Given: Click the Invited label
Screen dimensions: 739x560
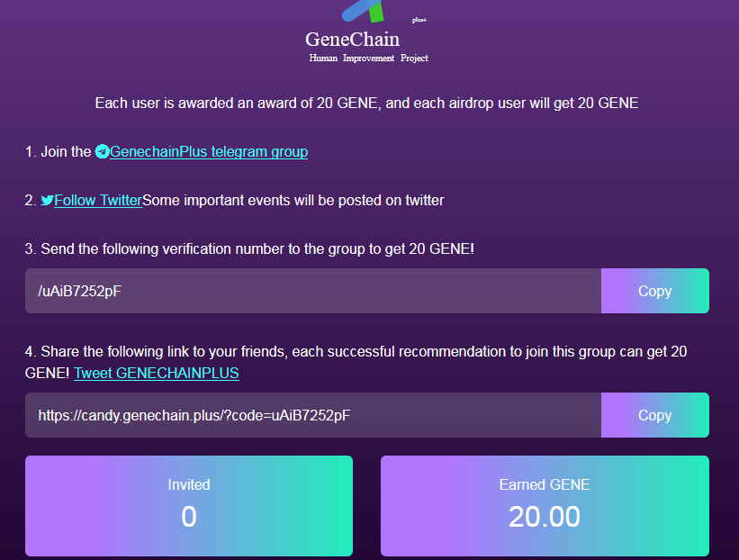Looking at the screenshot, I should [189, 485].
